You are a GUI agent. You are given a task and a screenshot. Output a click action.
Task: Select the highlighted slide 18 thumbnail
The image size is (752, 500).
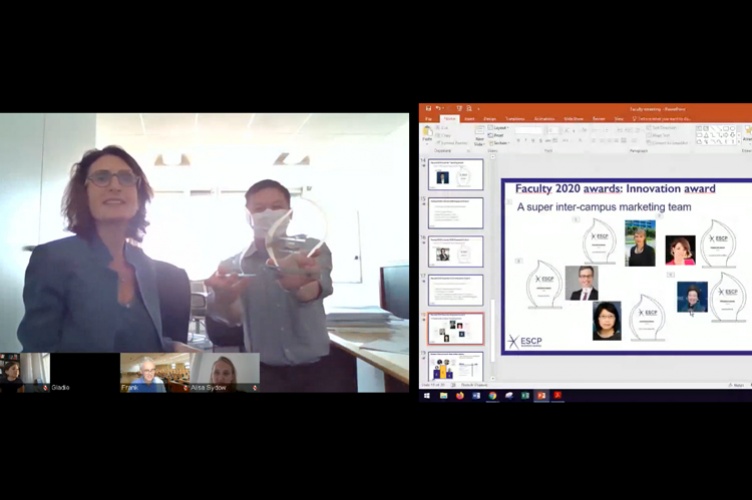[456, 329]
